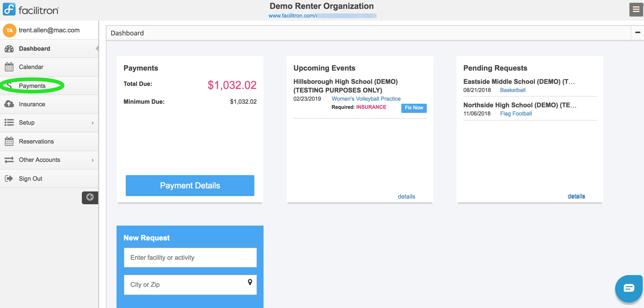Viewport: 644px width, 308px height.
Task: Expand the Other Accounts chevron
Action: pyautogui.click(x=93, y=160)
